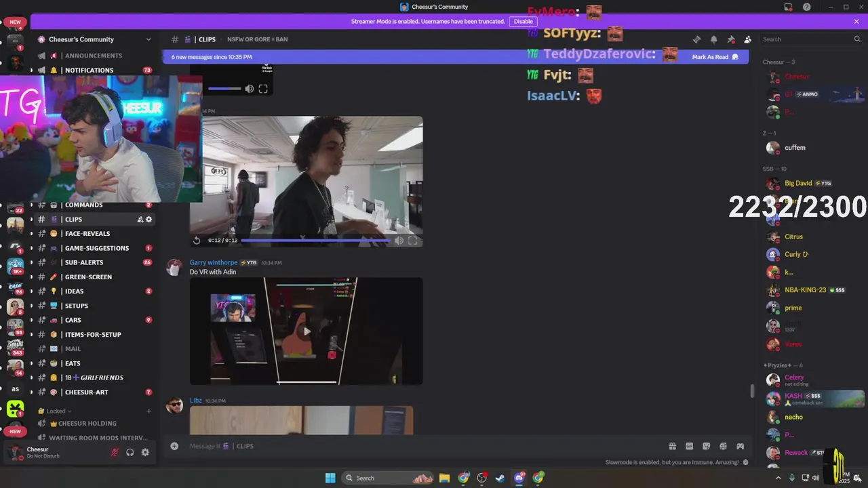Add a channel to the Locked category
Image resolution: width=868 pixels, height=488 pixels.
(149, 411)
